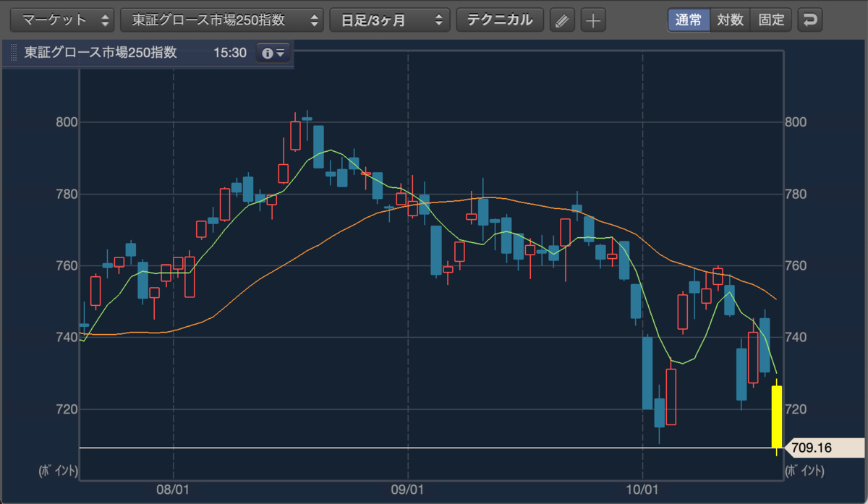
Task: Click the 709.16 current price label
Action: pos(825,448)
